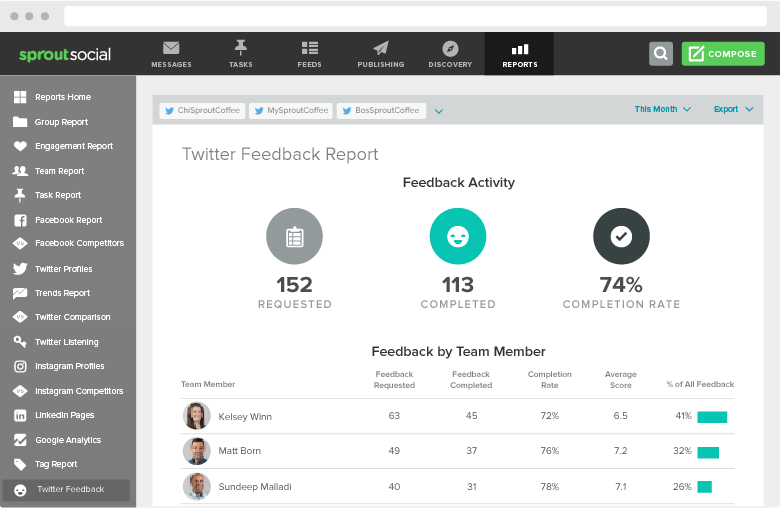Click the Facebook Report icon

click(x=20, y=220)
